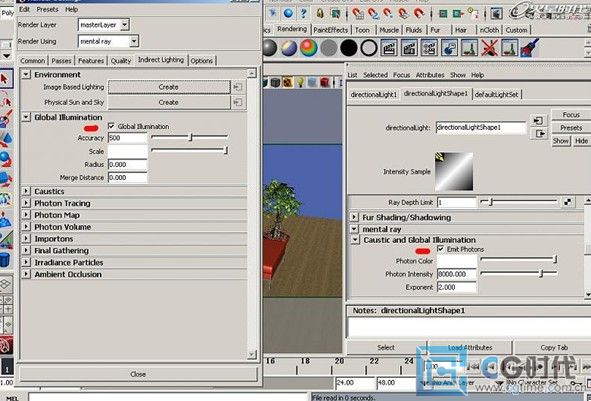This screenshot has width=591, height=401.
Task: Click the render current frame clapperboard icon
Action: coord(389,48)
